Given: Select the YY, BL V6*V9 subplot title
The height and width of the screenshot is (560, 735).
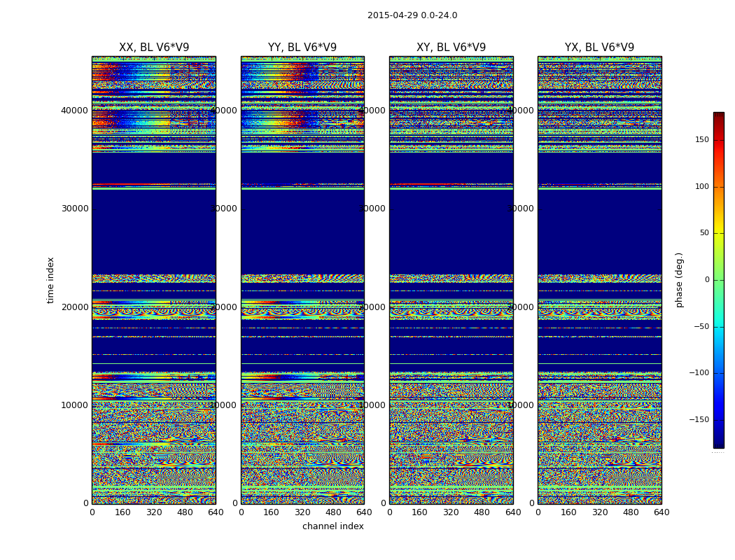Looking at the screenshot, I should (x=302, y=48).
